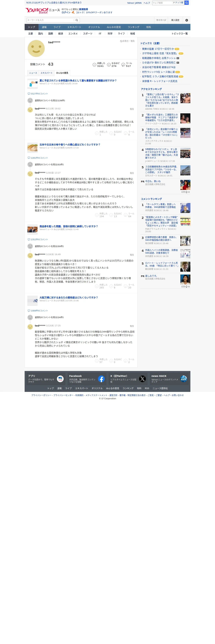Select the 速報 navigation tab
The height and width of the screenshot is (644, 215).
point(44,27)
